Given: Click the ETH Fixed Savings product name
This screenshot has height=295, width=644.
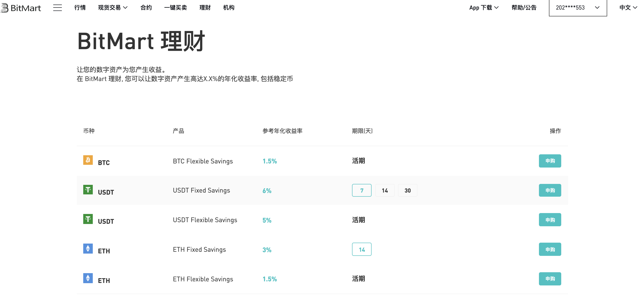Looking at the screenshot, I should pyautogui.click(x=199, y=249).
